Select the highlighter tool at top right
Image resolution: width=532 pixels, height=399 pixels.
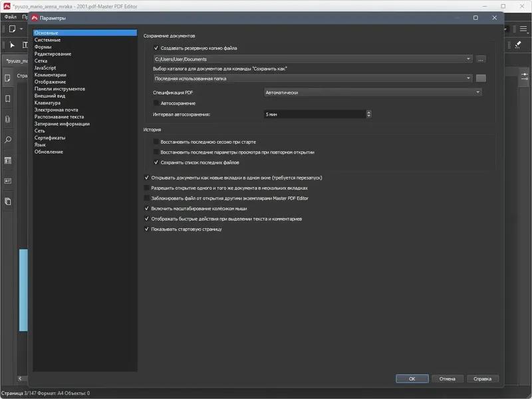click(518, 45)
